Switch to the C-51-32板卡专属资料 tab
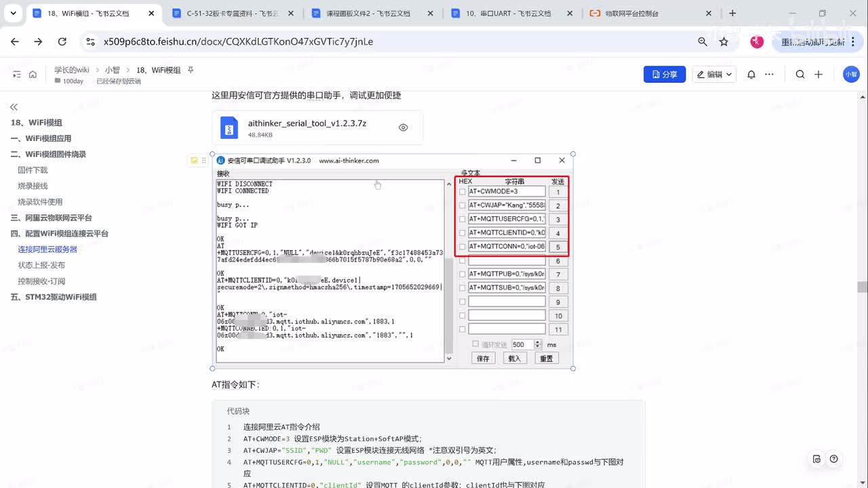Screen dimensions: 868x488 [232, 13]
